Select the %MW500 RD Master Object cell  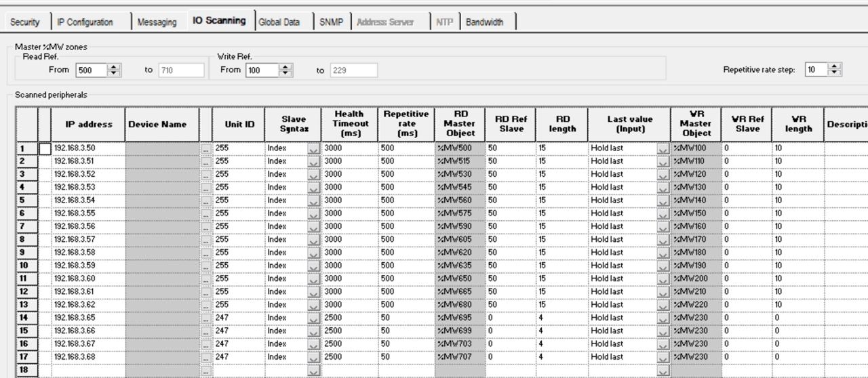[460, 148]
